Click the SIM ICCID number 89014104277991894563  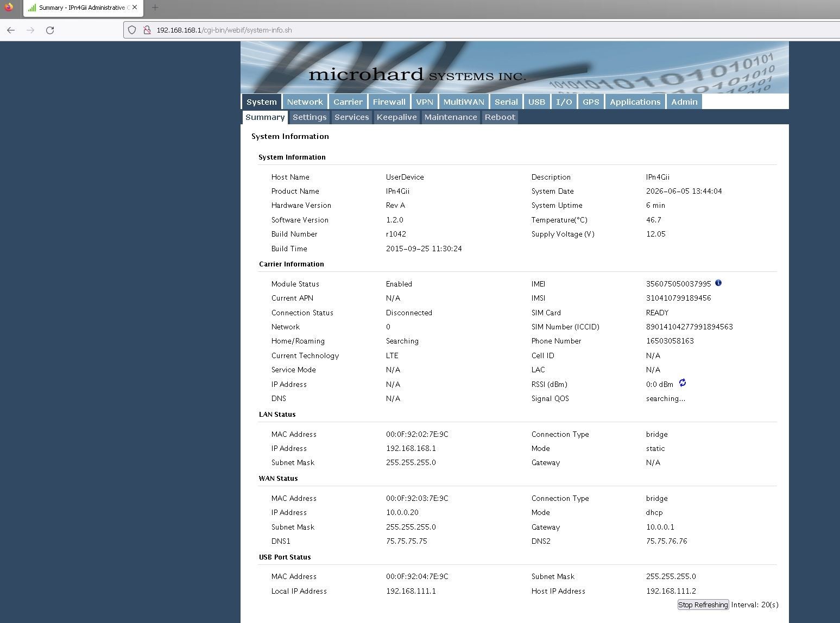(690, 327)
